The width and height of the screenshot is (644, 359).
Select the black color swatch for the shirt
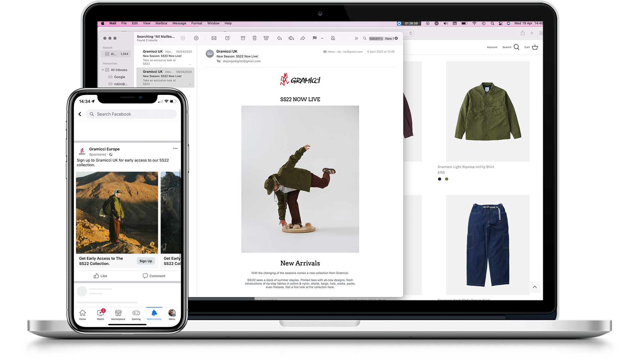coord(439,179)
